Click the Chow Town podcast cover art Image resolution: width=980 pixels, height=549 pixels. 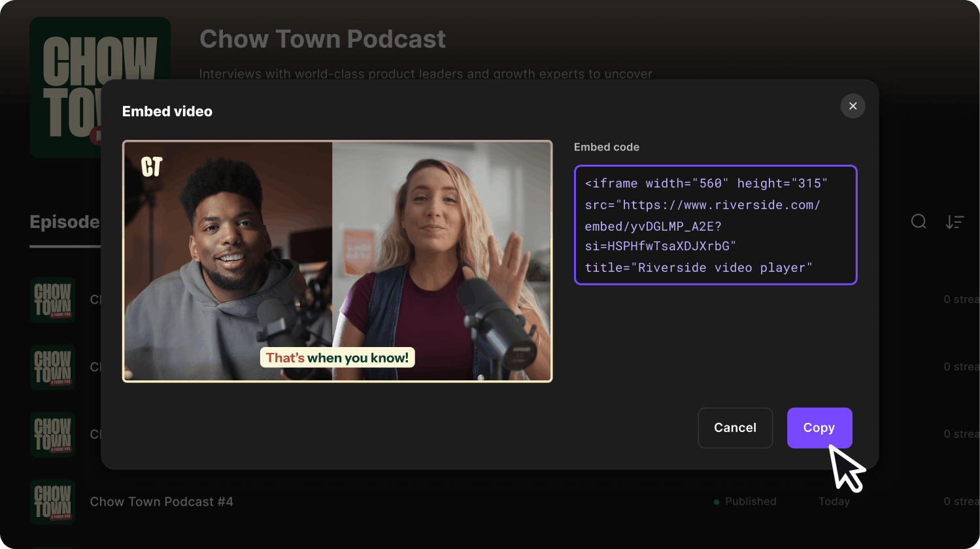100,87
